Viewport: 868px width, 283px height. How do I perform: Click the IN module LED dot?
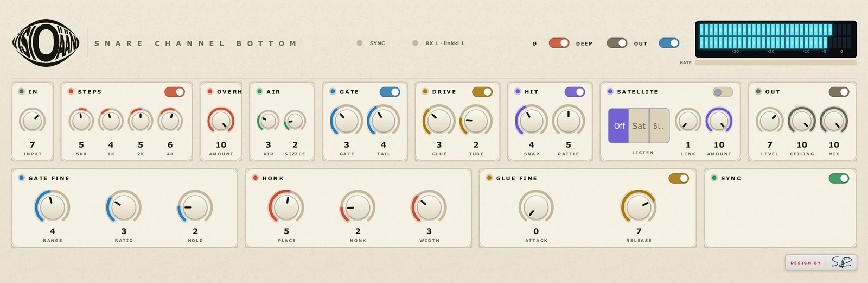pos(22,91)
